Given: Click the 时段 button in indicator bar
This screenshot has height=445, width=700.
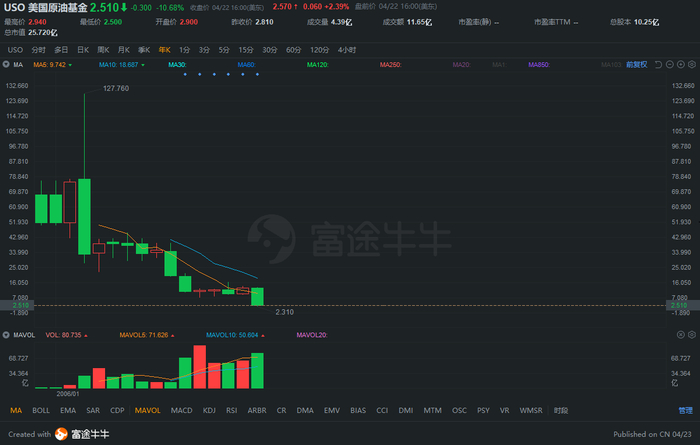Looking at the screenshot, I should pos(561,410).
